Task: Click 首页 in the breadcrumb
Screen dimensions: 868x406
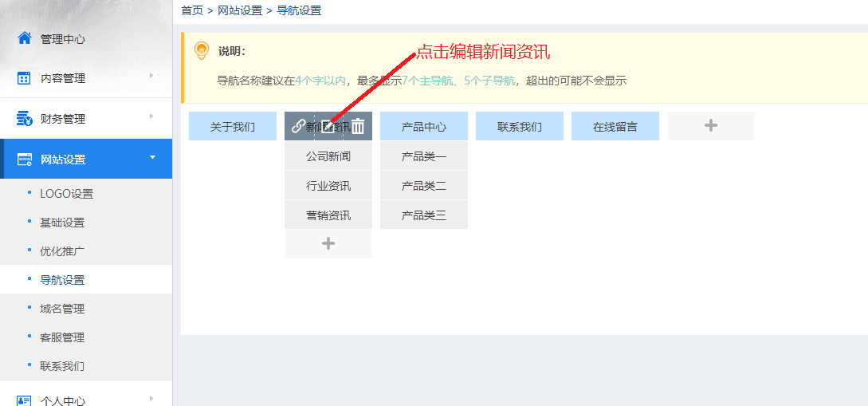Action: tap(192, 10)
